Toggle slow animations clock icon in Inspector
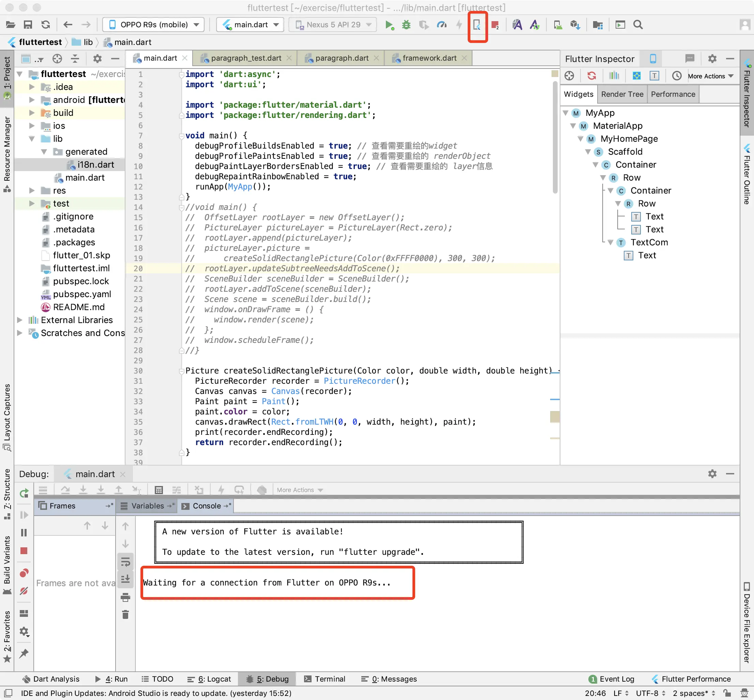Image resolution: width=754 pixels, height=700 pixels. [x=677, y=76]
